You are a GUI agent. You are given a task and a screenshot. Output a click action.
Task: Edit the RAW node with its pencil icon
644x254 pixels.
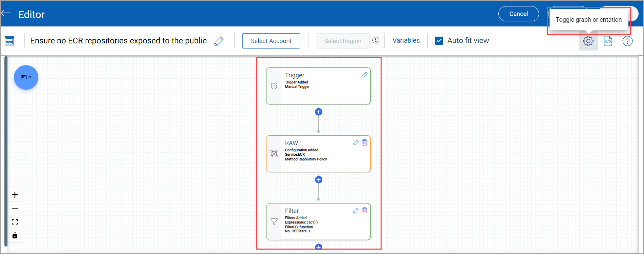(x=356, y=143)
